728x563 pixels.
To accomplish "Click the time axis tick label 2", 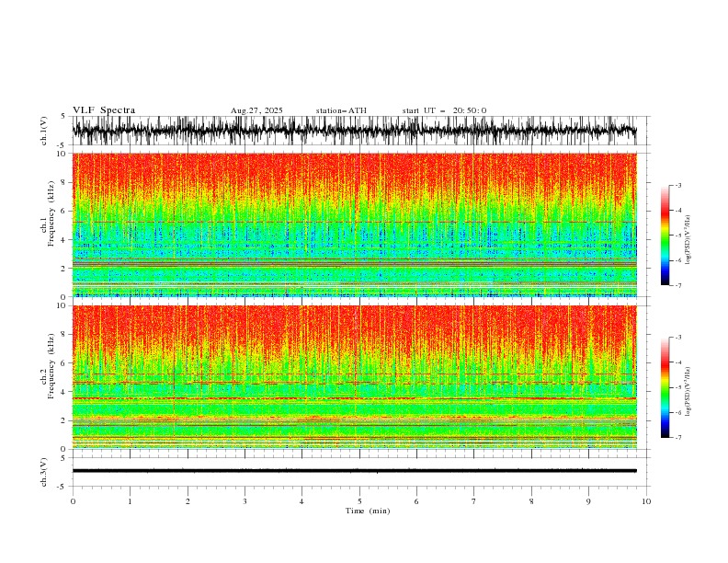I will (x=188, y=501).
